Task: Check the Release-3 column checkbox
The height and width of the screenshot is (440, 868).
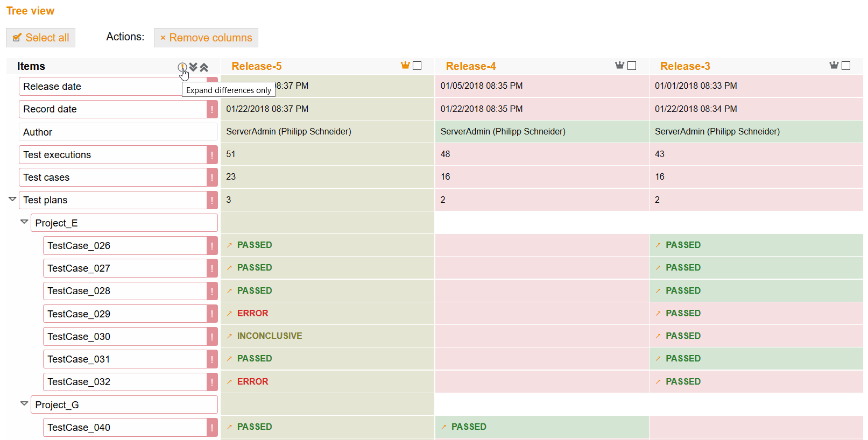Action: 846,66
